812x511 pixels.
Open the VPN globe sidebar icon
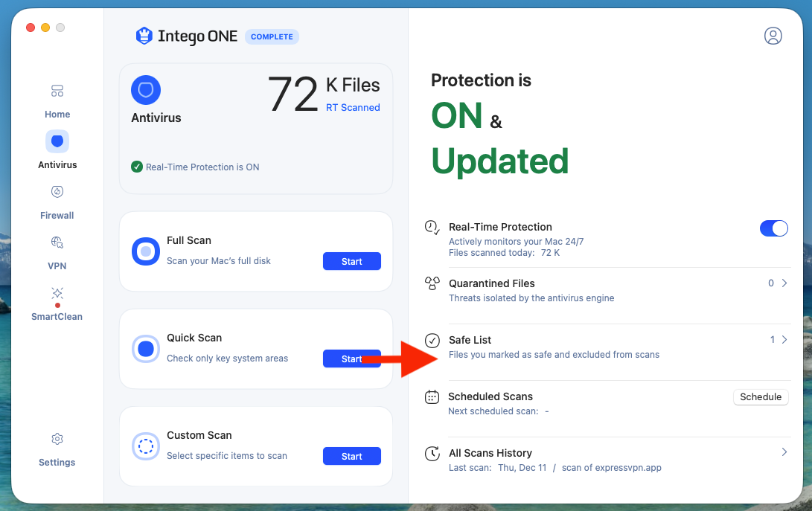tap(57, 242)
